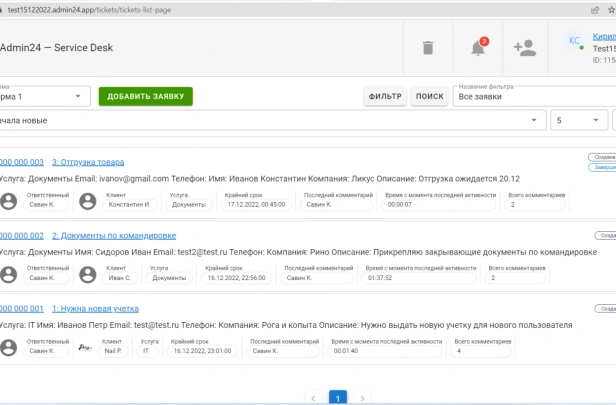Click the ПОИСК button
The image size is (616, 405).
[x=429, y=96]
